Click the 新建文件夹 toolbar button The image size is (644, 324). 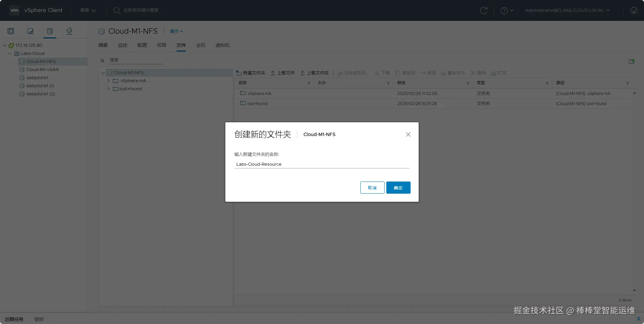(x=251, y=73)
